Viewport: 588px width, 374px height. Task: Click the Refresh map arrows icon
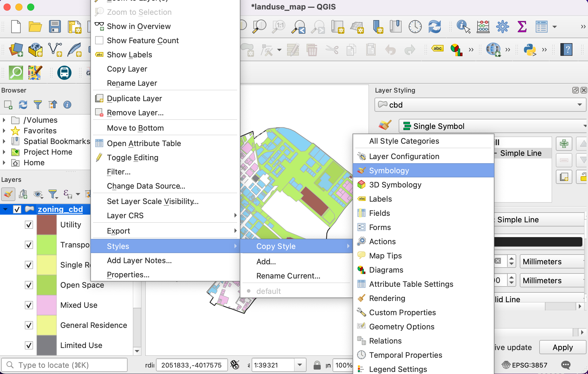(434, 27)
